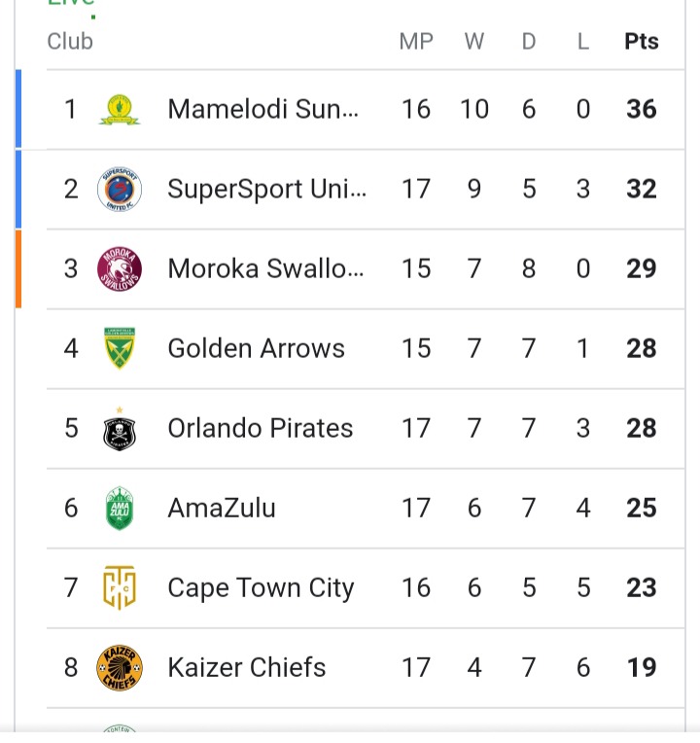Click the AmaZulu team name
The height and width of the screenshot is (743, 700).
click(x=222, y=508)
